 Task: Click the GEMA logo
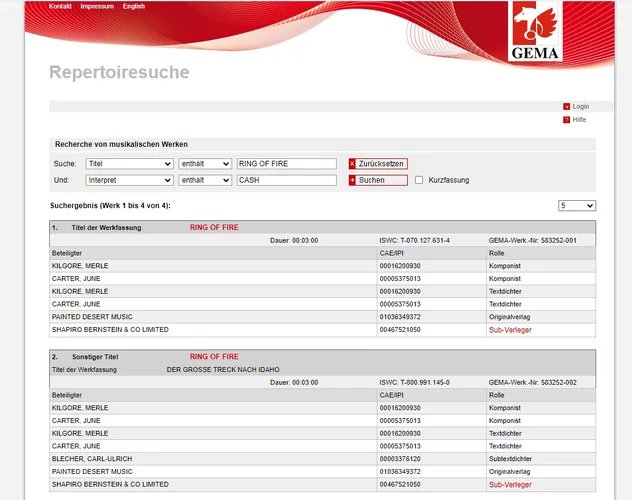(536, 32)
